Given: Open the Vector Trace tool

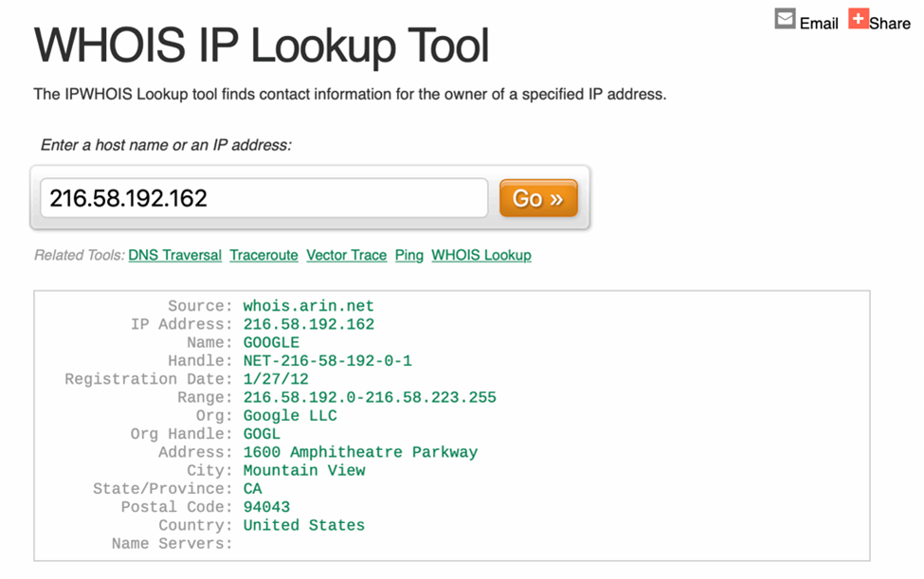Looking at the screenshot, I should [x=346, y=255].
